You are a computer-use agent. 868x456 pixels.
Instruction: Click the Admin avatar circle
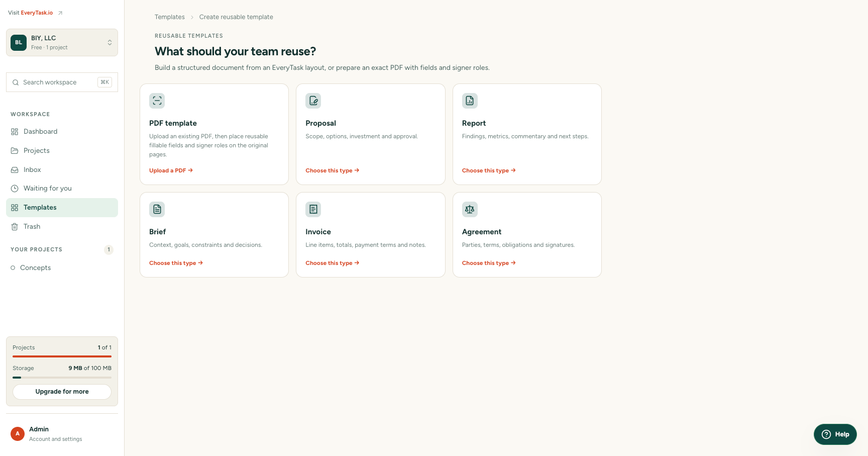point(18,434)
